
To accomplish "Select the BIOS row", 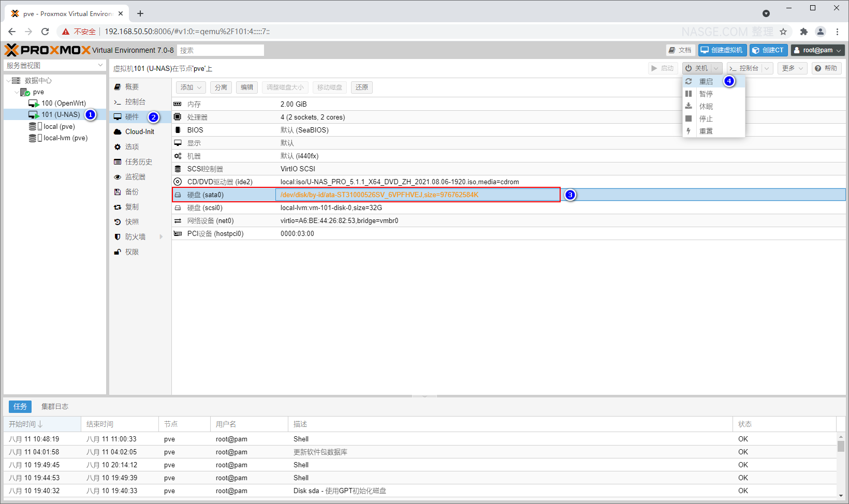I will (x=509, y=130).
